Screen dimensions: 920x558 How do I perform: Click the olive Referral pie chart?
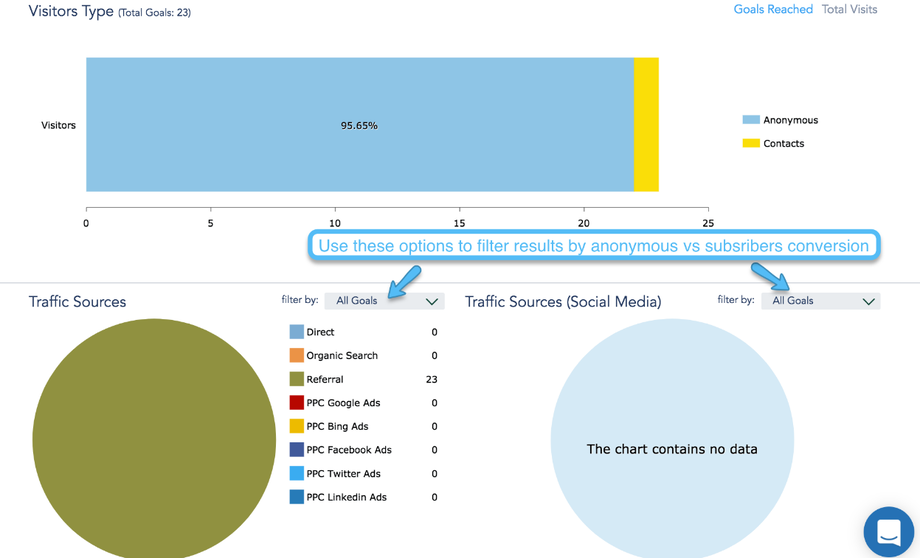154,440
